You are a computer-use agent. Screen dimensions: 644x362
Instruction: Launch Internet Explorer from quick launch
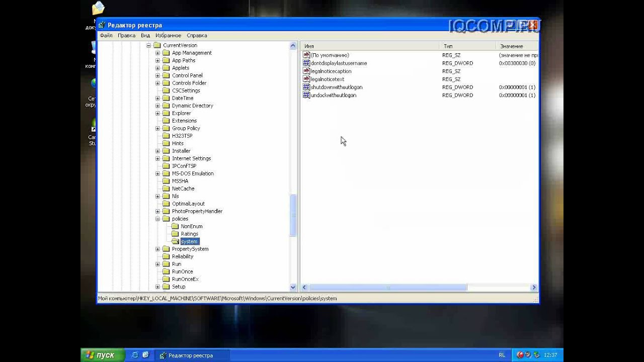tap(134, 355)
